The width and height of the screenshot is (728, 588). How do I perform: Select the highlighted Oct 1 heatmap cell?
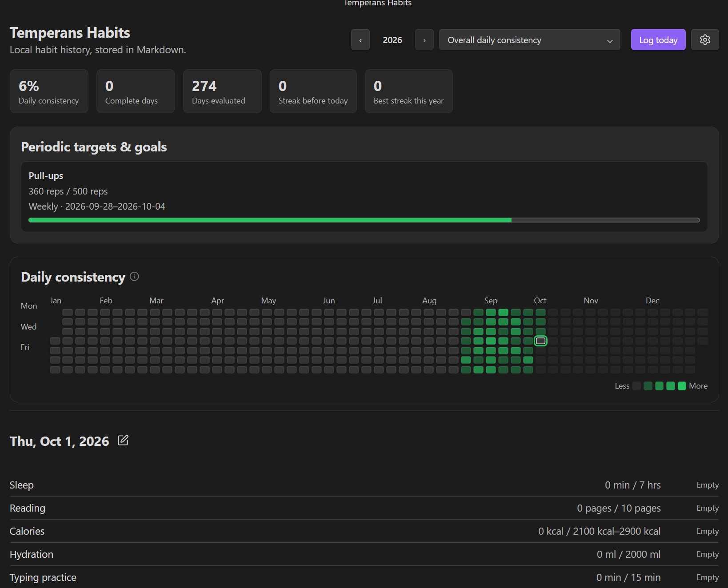(x=540, y=341)
